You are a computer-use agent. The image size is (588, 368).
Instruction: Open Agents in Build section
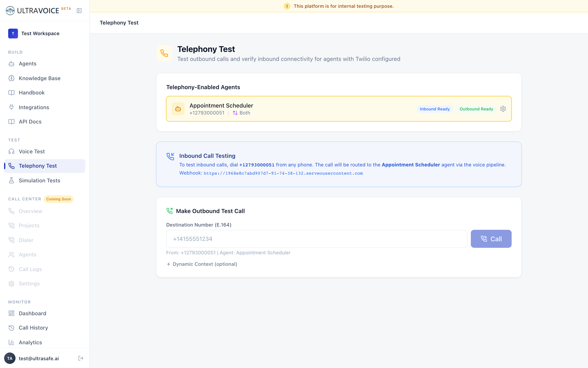click(x=45, y=64)
